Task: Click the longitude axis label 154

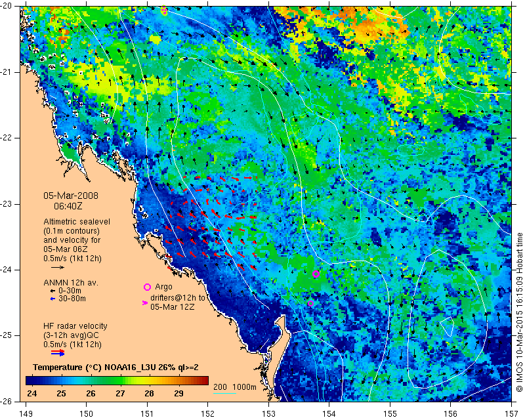Action: point(329,414)
